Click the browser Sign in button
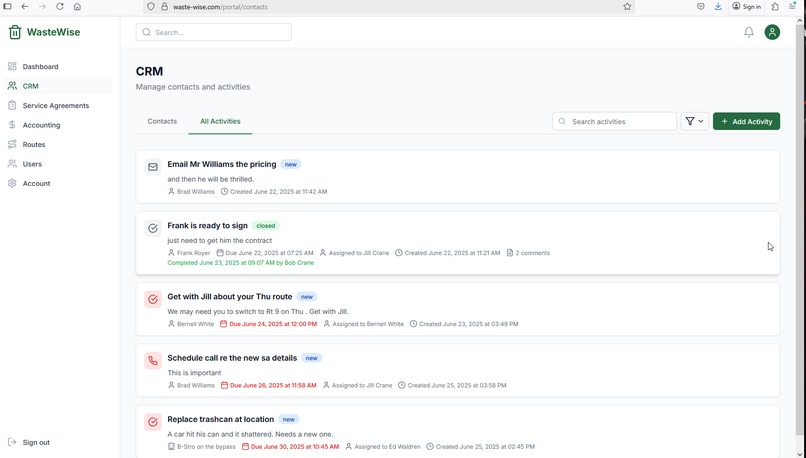The image size is (806, 458). [x=746, y=7]
